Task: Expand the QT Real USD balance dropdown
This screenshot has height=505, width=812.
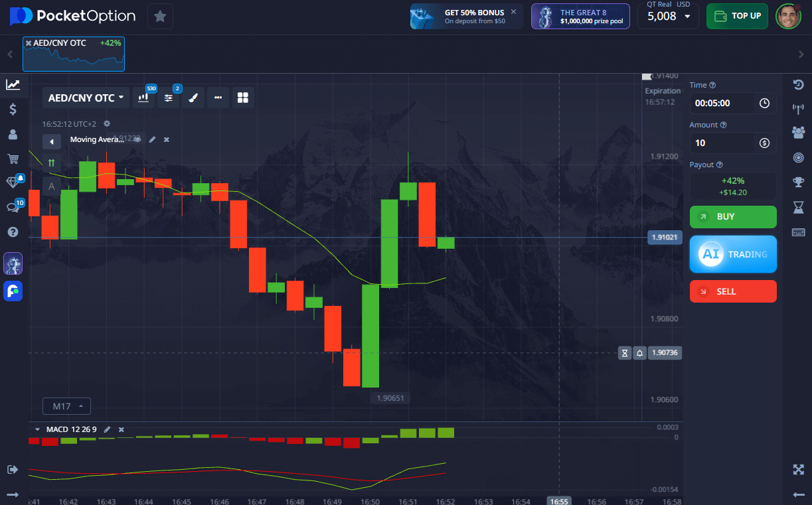Action: tap(668, 16)
